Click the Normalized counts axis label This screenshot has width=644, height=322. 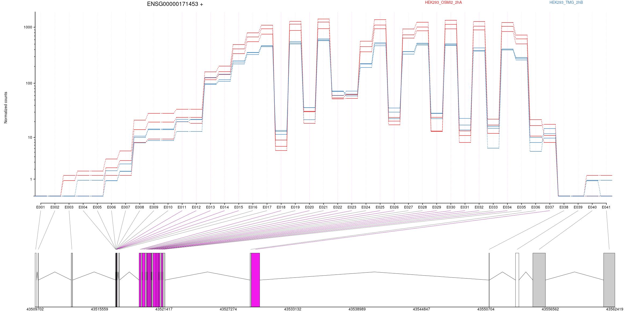pyautogui.click(x=6, y=108)
